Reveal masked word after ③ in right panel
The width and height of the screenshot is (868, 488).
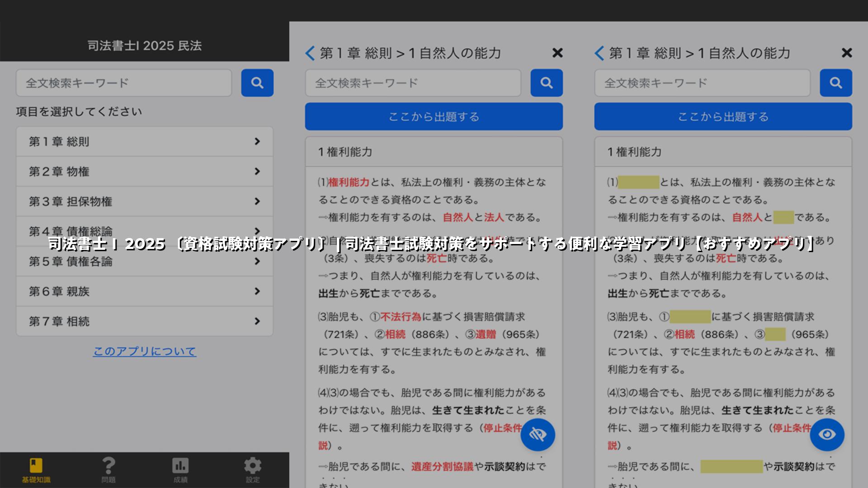click(775, 334)
